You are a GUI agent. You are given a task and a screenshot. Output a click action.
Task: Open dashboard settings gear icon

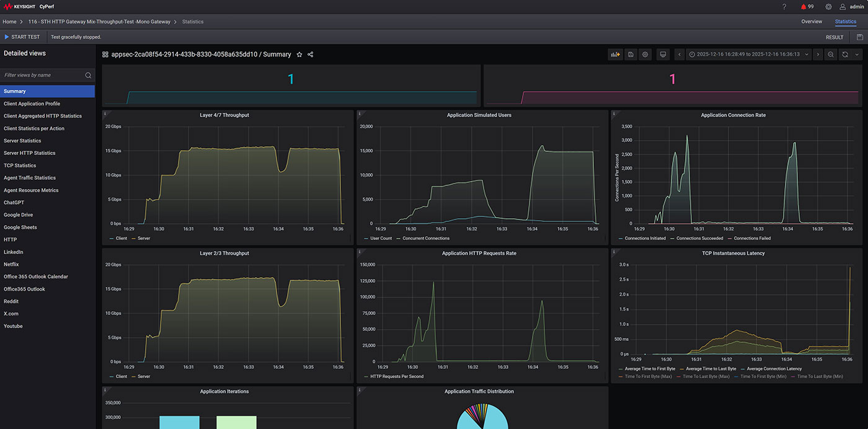(645, 55)
